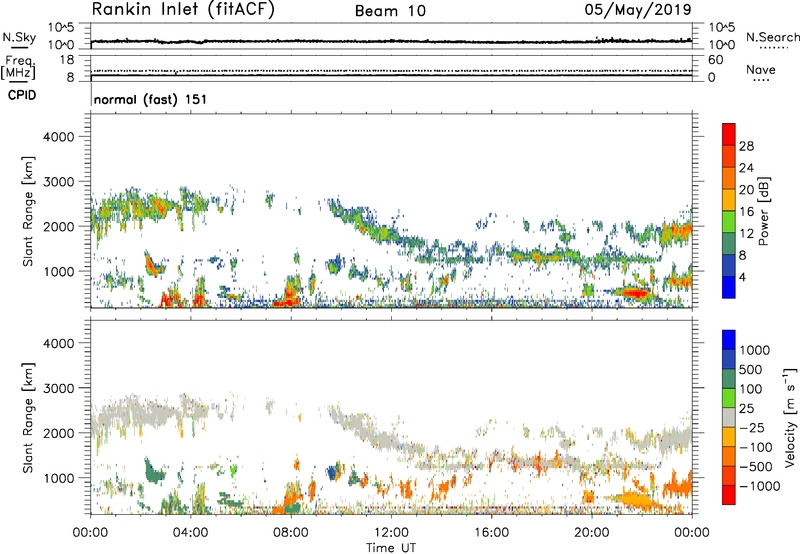Click the '18' frequency axis tick

click(x=67, y=60)
